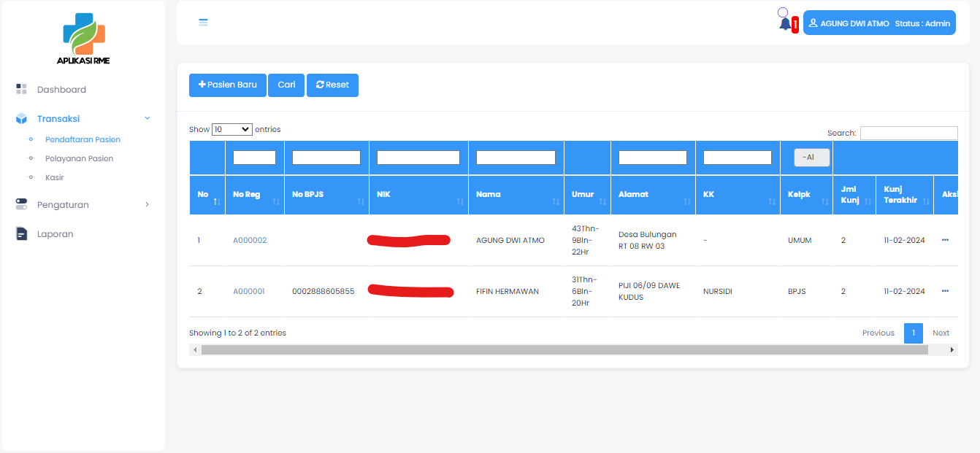Open action dots for AGUNG DWI ATMO row
The height and width of the screenshot is (453, 980).
945,240
